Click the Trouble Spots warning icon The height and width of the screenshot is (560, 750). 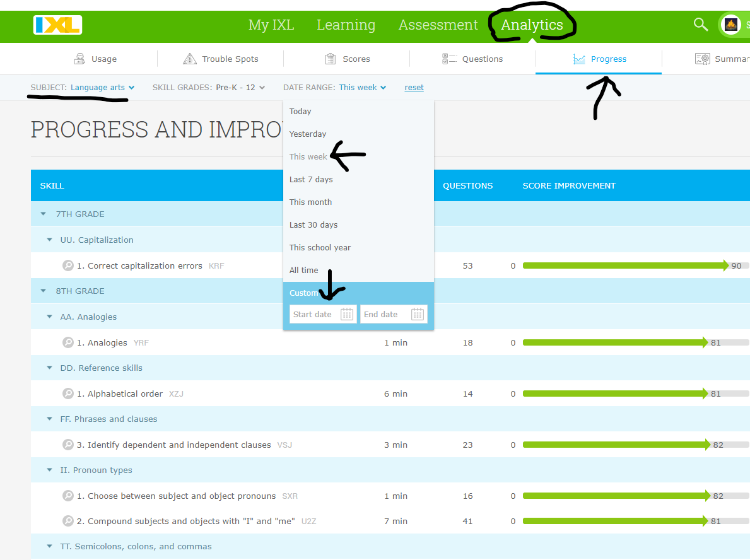(x=190, y=59)
